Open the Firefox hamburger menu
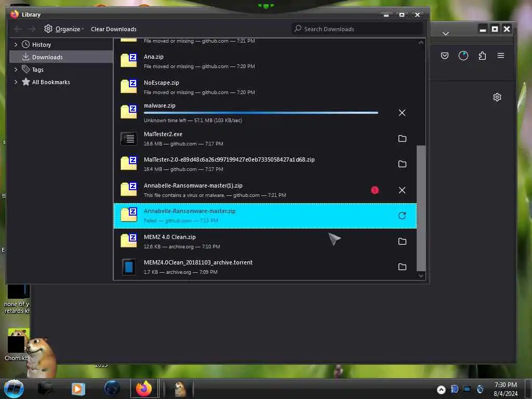This screenshot has height=399, width=532. (501, 55)
